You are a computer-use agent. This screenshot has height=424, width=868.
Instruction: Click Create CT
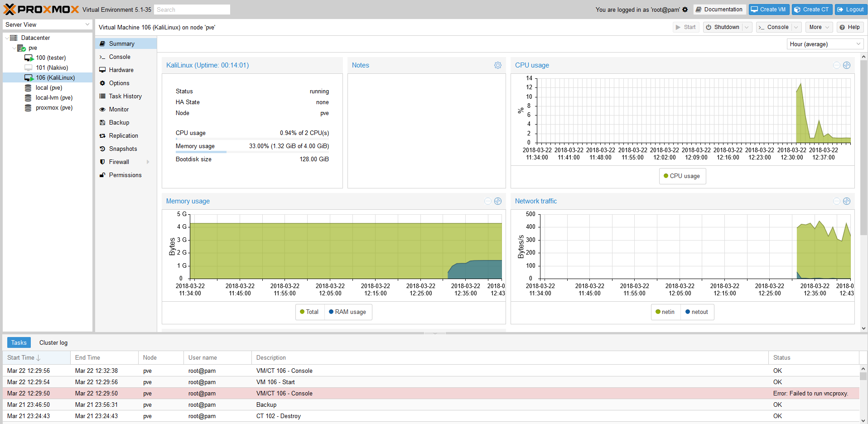[x=812, y=10]
